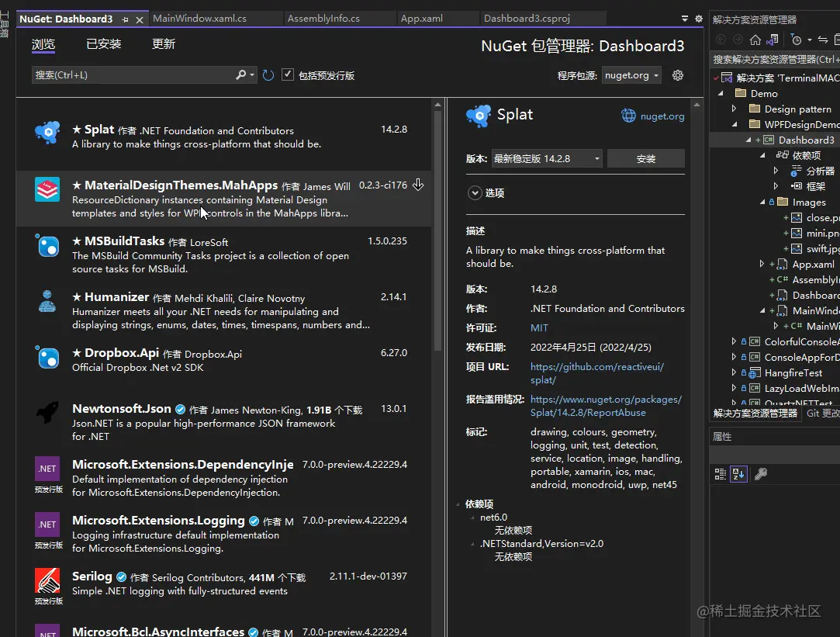
Task: Click the gear icon at the tab strip end
Action: coord(699,19)
